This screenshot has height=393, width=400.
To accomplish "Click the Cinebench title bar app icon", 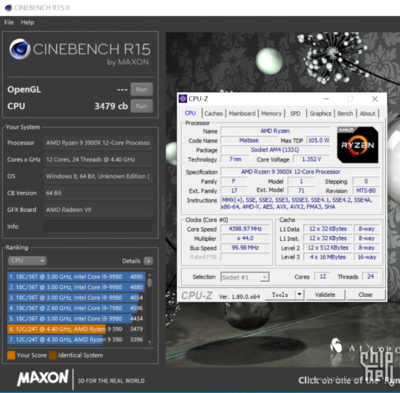I will tap(8, 8).
